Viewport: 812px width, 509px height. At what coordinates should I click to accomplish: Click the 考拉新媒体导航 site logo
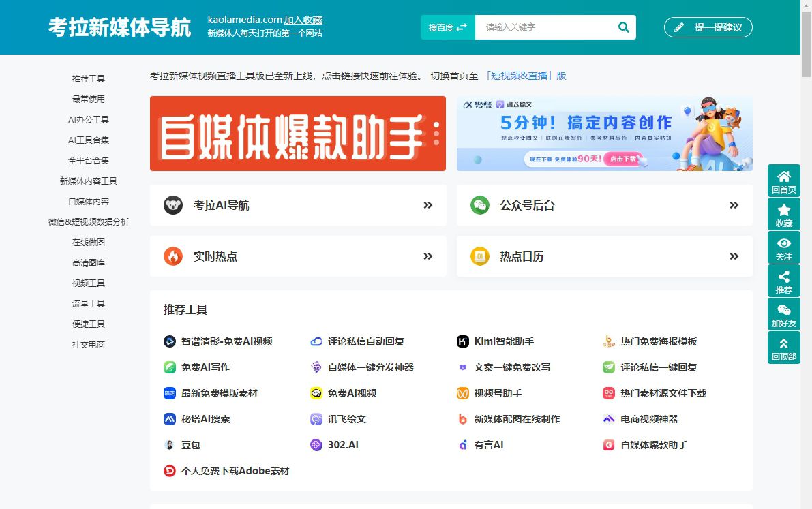[119, 27]
